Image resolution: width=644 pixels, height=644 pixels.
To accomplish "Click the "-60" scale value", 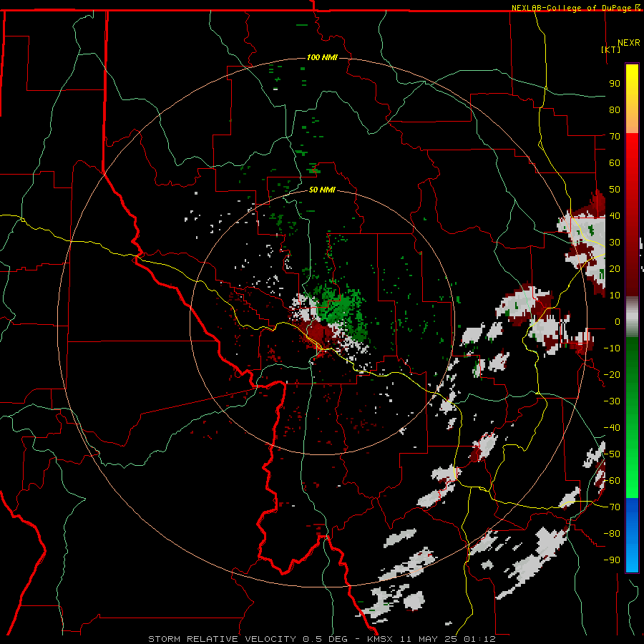I will point(612,481).
